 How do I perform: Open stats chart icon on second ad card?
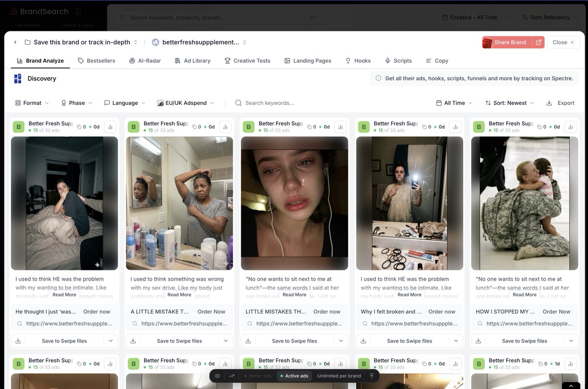(x=225, y=127)
